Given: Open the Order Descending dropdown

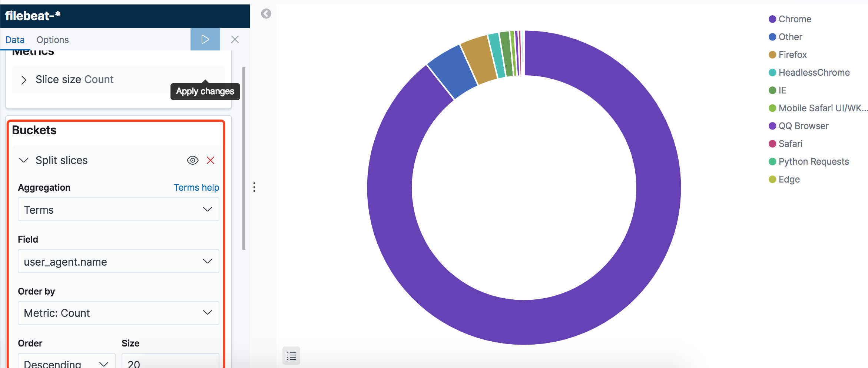Looking at the screenshot, I should pyautogui.click(x=67, y=361).
